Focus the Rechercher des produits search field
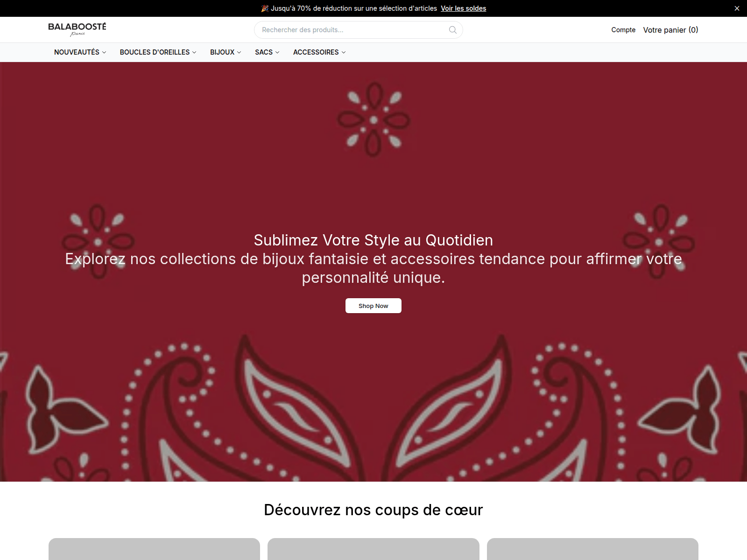This screenshot has height=560, width=747. click(359, 30)
